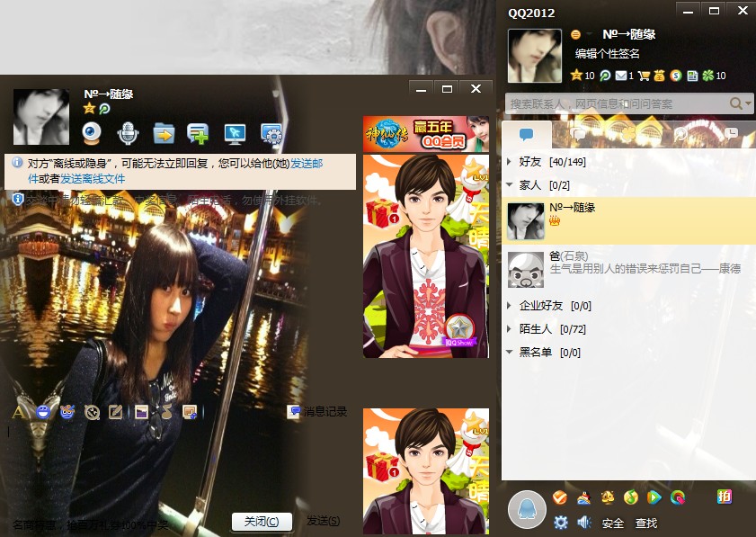The image size is (756, 537).
Task: Switch to the magnifier bubble tab
Action: point(680,134)
